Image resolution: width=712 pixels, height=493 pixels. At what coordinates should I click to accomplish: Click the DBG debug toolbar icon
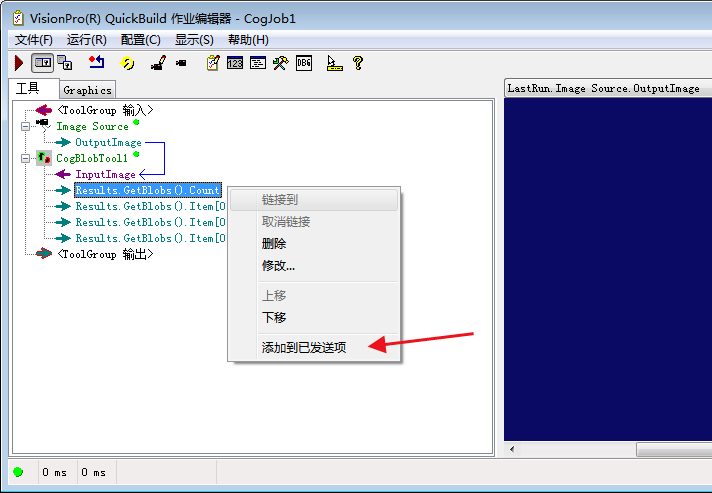pos(304,63)
